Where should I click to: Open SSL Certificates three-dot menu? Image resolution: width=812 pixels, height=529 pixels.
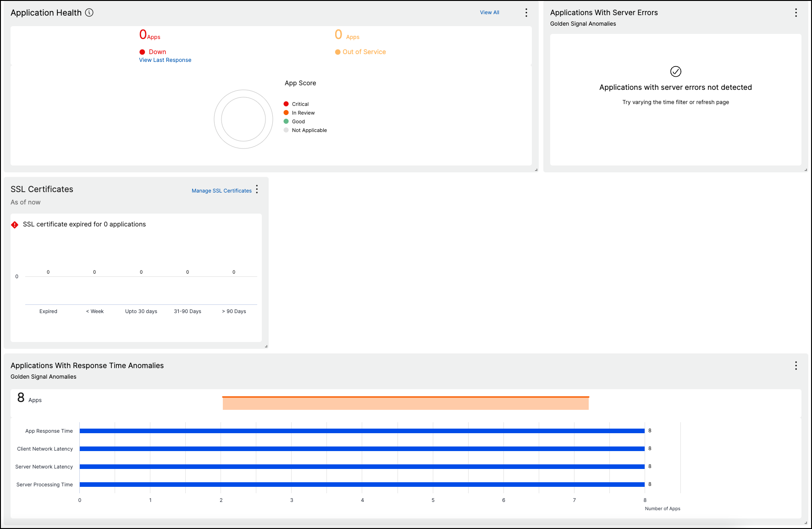(x=257, y=189)
